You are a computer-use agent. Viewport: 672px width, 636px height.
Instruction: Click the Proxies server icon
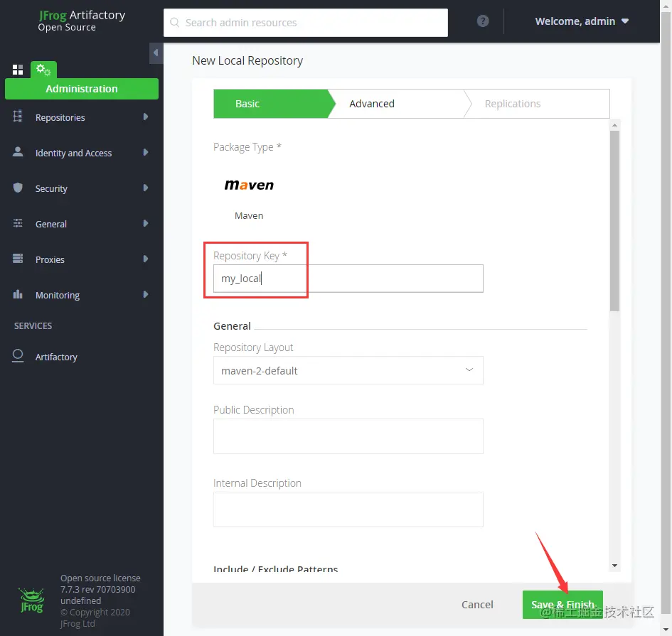point(18,258)
